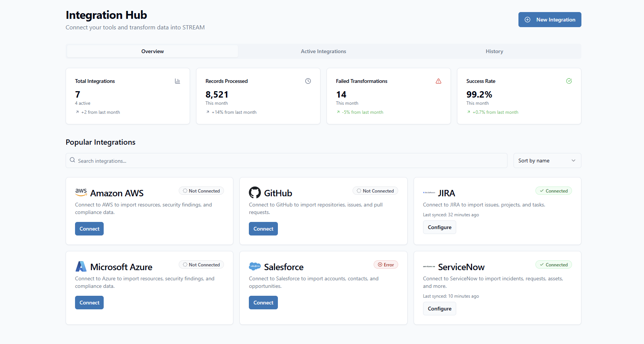Click the ServiceNow logo icon
Image resolution: width=644 pixels, height=344 pixels.
tap(429, 266)
